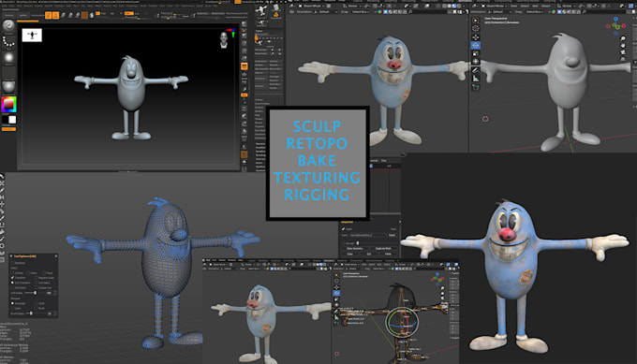Click the zoom icon in right Blender viewport

(x=623, y=38)
